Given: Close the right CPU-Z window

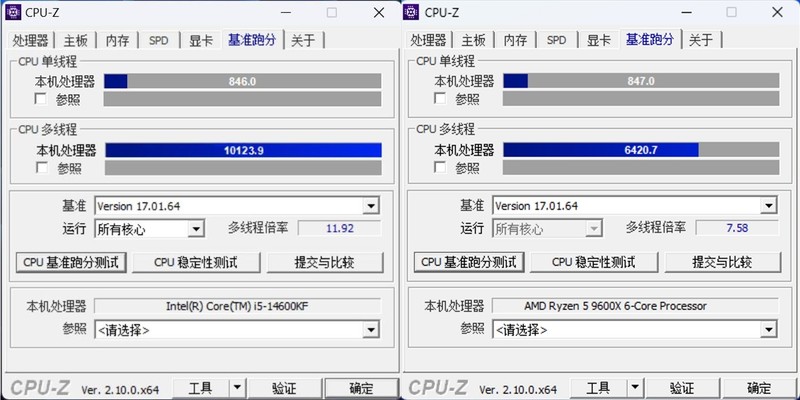Looking at the screenshot, I should pyautogui.click(x=777, y=13).
